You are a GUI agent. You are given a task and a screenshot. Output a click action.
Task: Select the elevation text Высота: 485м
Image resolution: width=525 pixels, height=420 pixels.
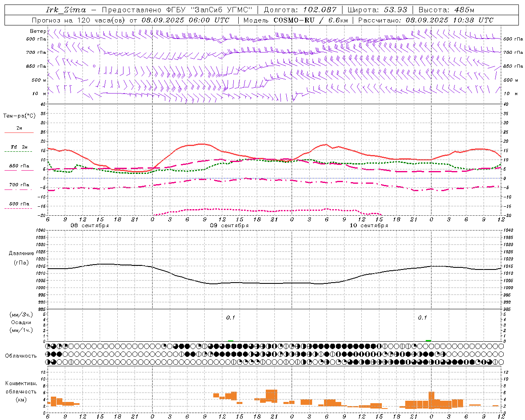point(446,10)
